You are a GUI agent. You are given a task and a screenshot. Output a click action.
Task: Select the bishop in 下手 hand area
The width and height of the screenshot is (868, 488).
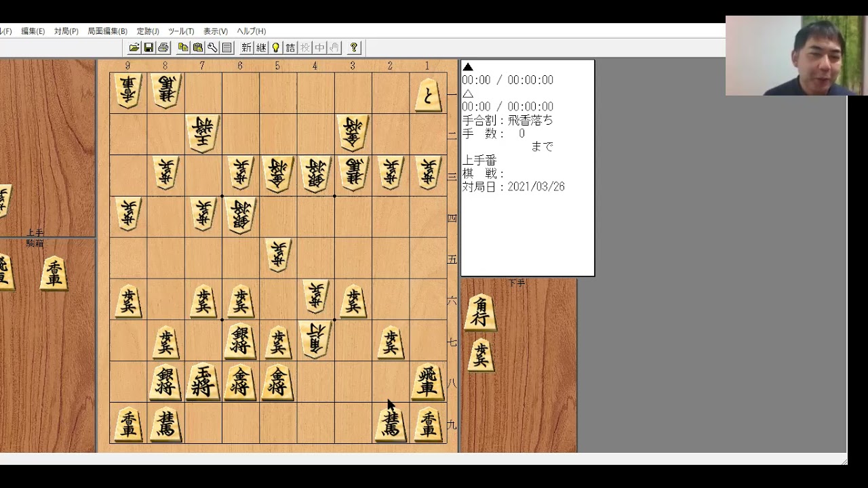[481, 312]
